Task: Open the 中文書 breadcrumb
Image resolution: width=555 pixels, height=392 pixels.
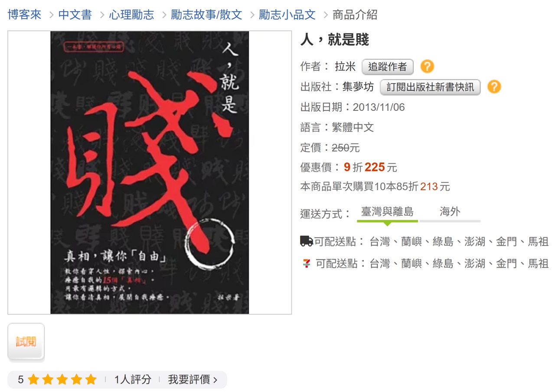Action: point(75,15)
